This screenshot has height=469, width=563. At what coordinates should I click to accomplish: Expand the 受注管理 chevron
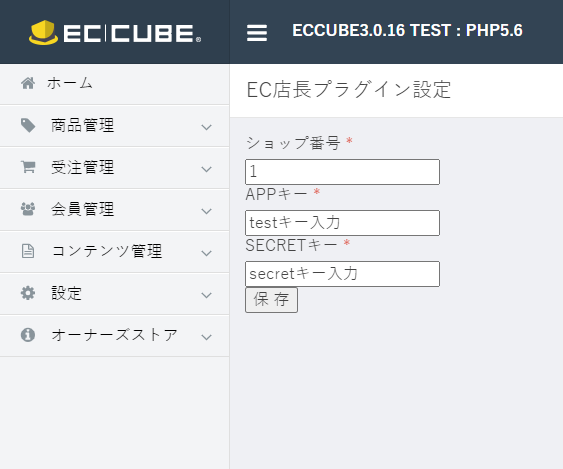tap(206, 169)
